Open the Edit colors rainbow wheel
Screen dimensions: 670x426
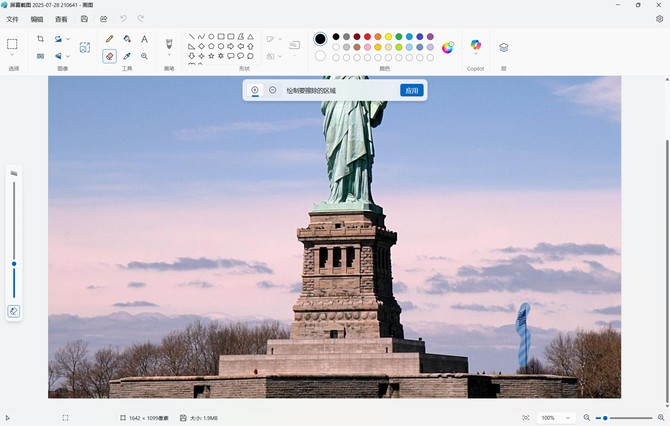coord(447,47)
